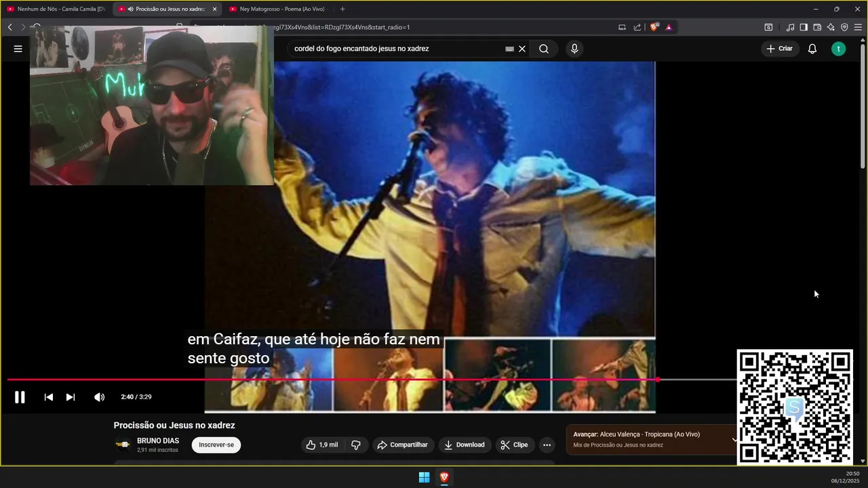The height and width of the screenshot is (488, 868).
Task: Switch to the Ney Matogrosso - Poema tab
Action: 278,9
